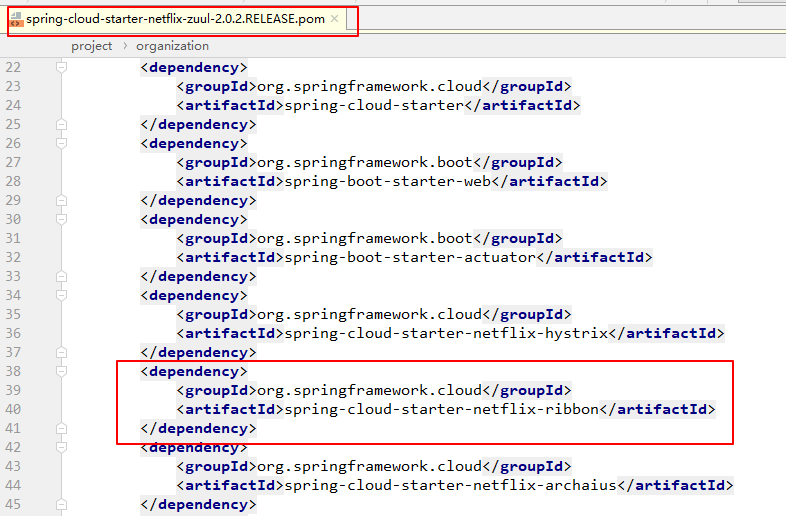Select the spring-cloud-starter-netflix-zuul-2.0.2.RELEASE.pom tab
The width and height of the screenshot is (786, 516).
point(175,19)
